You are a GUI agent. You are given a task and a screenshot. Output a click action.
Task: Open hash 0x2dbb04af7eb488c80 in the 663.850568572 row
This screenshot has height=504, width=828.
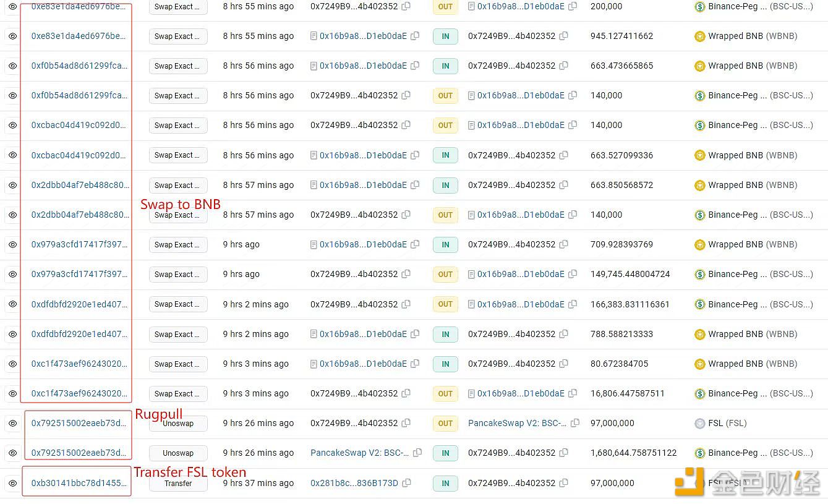79,186
